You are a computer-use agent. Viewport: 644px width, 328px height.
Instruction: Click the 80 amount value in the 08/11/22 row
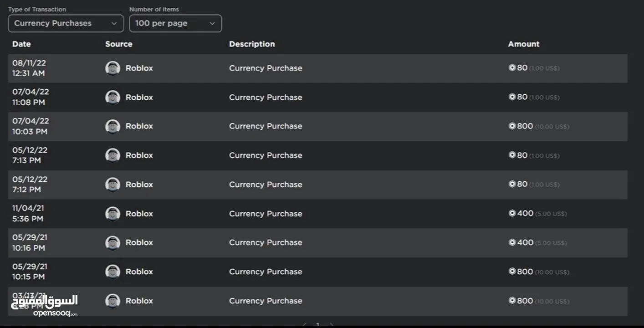(522, 68)
